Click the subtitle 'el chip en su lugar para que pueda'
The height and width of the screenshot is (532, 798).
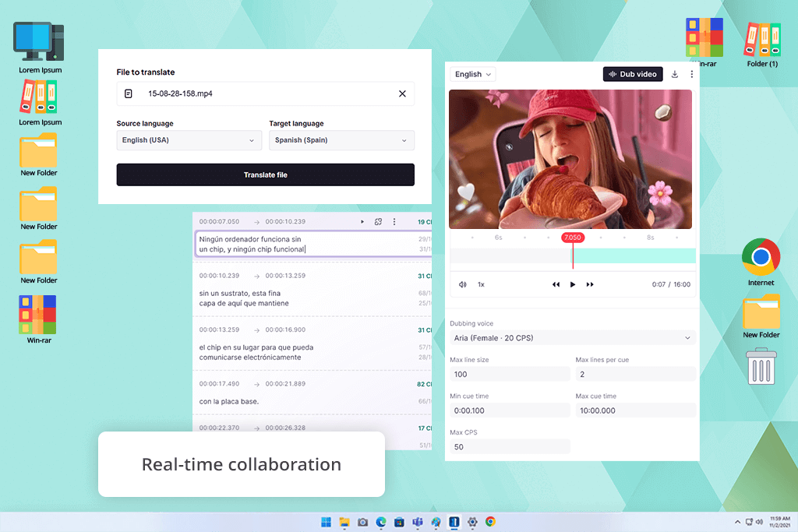point(256,347)
